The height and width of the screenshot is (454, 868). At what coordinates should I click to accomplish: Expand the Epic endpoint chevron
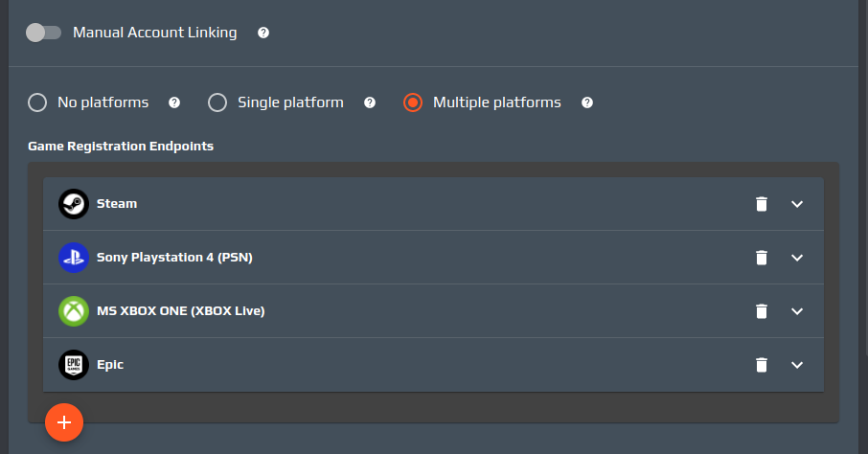(797, 365)
